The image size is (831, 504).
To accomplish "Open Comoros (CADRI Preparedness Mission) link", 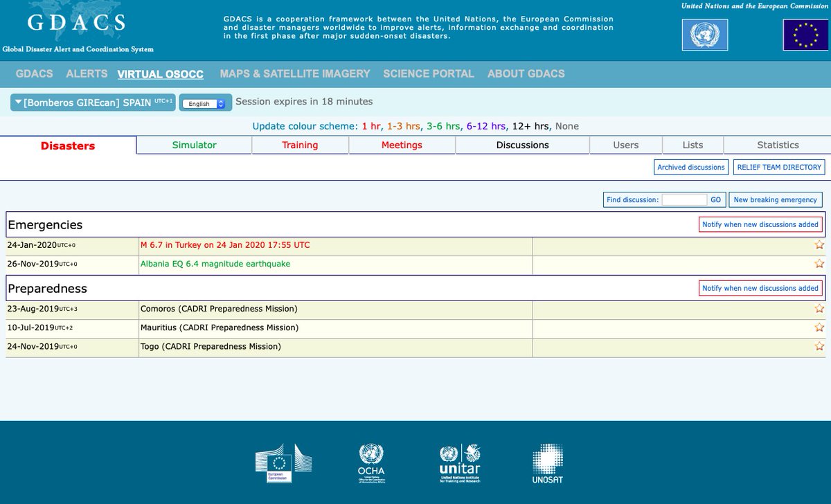I will pos(219,309).
